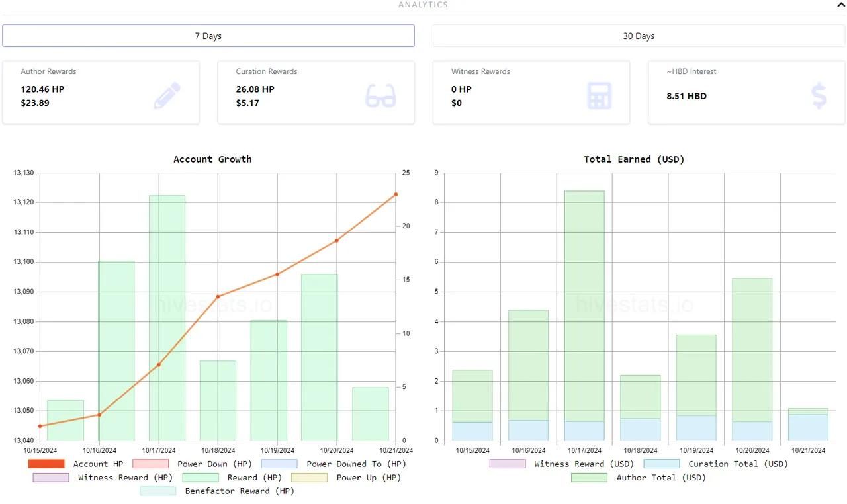Click the pencil icon in Author Rewards
Screen dimensions: 847x504
tap(167, 96)
